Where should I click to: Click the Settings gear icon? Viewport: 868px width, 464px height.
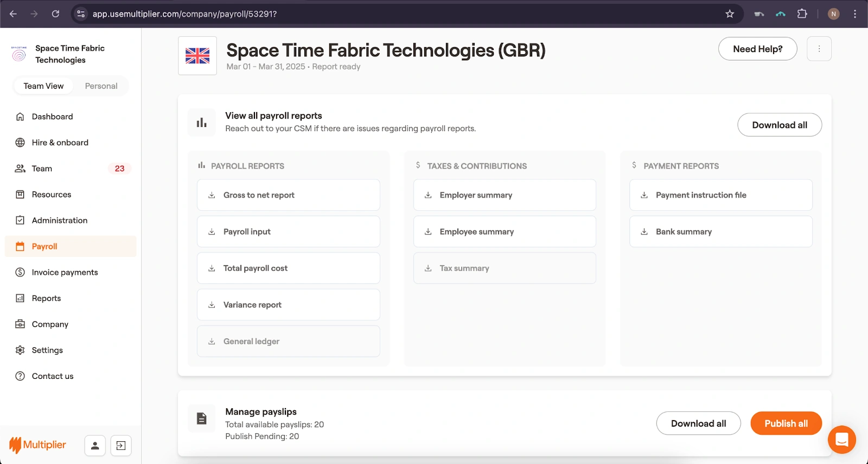[x=20, y=351]
